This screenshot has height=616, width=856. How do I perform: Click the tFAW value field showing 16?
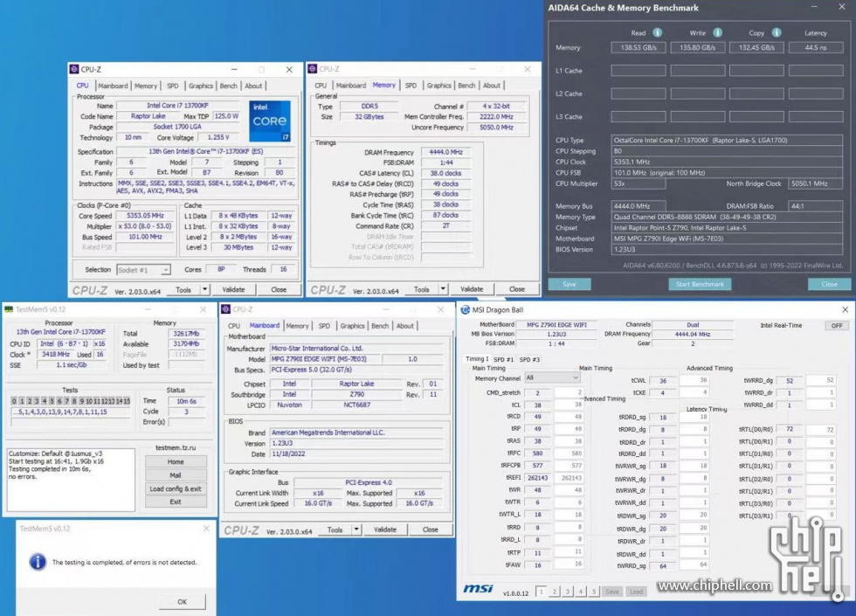(x=538, y=565)
